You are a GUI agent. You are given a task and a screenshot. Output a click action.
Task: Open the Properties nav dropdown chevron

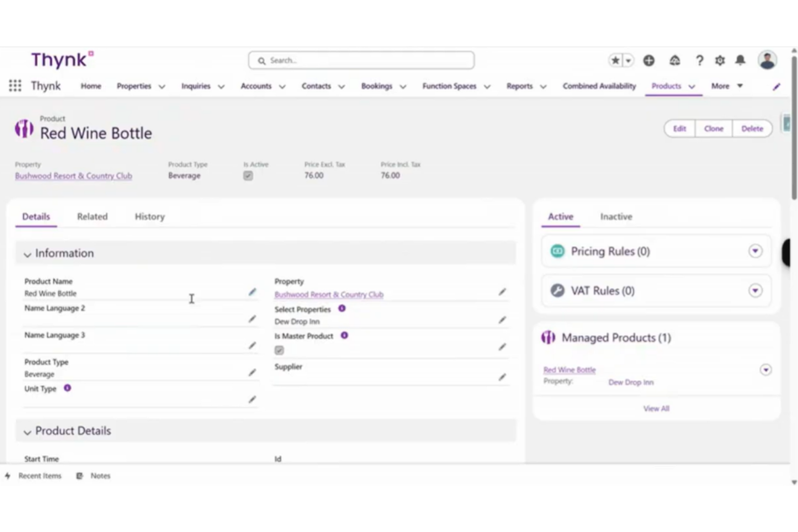162,87
